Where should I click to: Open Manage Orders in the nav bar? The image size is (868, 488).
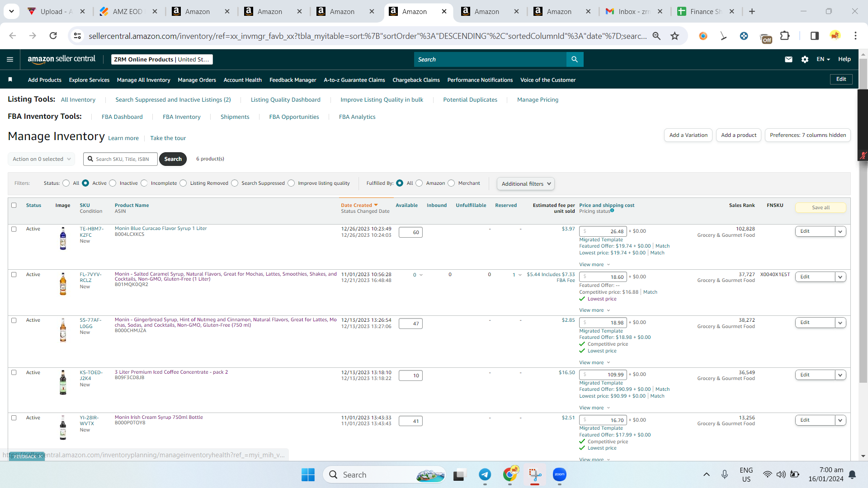pos(197,80)
